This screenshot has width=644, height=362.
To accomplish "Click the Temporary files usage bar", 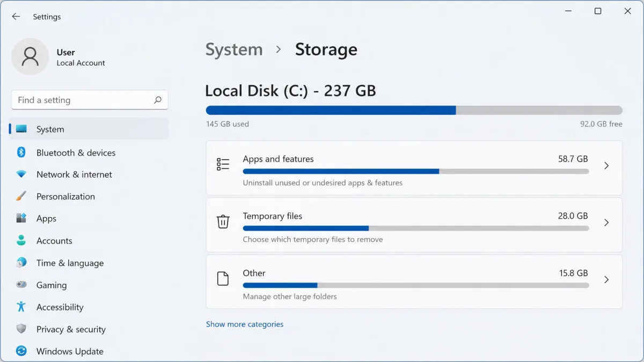I will (x=416, y=228).
